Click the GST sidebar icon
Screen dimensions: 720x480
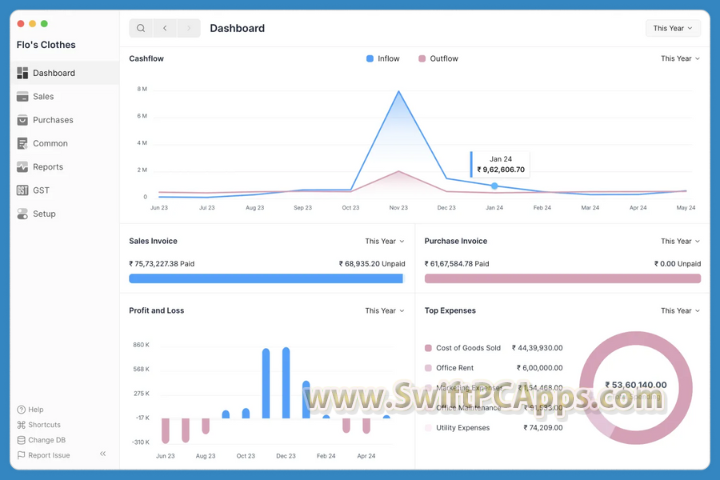23,190
